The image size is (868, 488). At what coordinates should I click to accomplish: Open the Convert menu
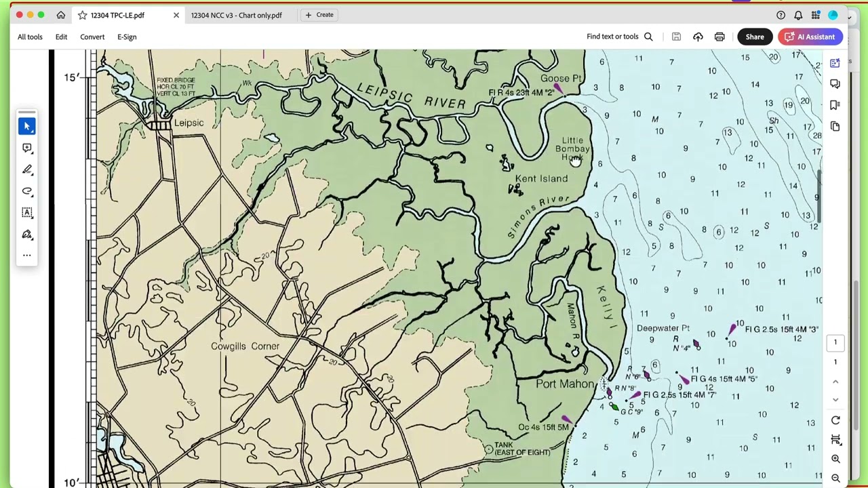point(92,37)
